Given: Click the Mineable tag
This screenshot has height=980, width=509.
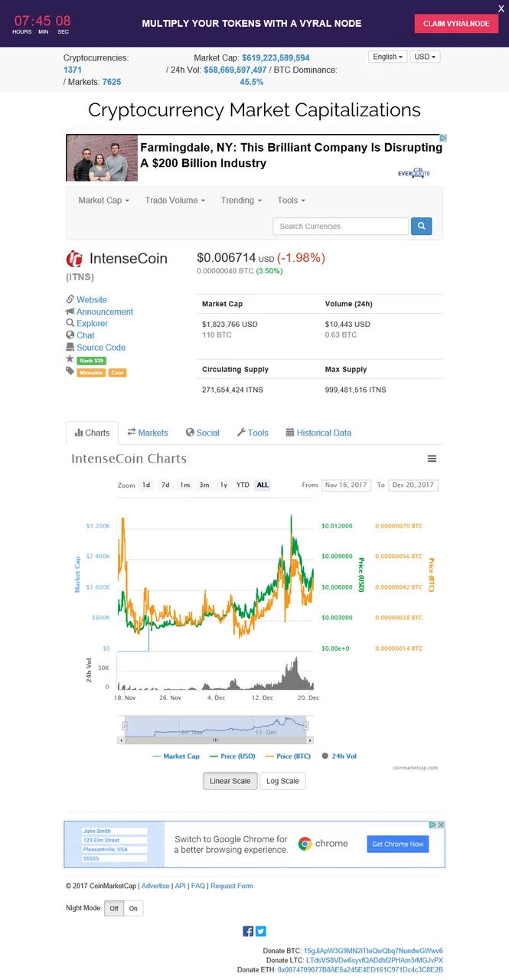Looking at the screenshot, I should [90, 373].
